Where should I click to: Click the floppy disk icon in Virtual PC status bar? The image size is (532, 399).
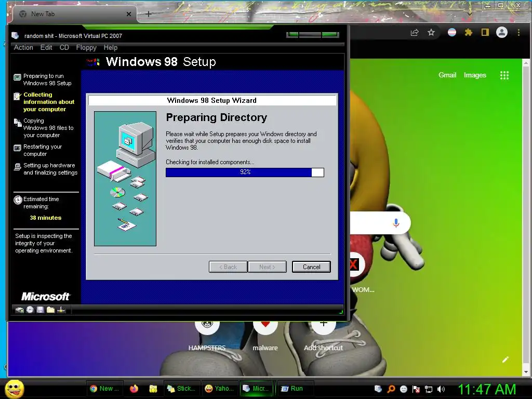coord(41,310)
